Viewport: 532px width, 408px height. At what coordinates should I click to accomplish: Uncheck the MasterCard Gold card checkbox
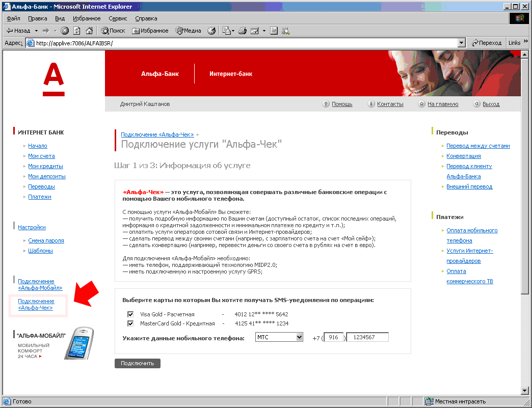click(x=130, y=323)
